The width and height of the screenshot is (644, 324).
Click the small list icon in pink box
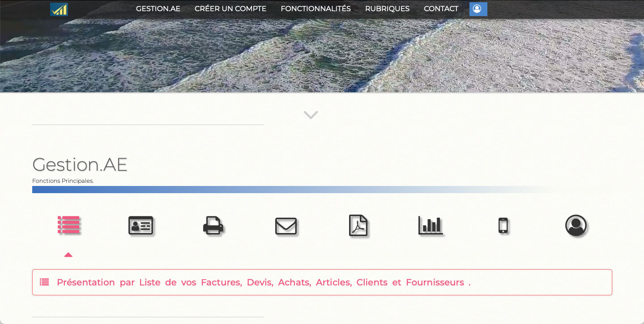click(x=44, y=282)
